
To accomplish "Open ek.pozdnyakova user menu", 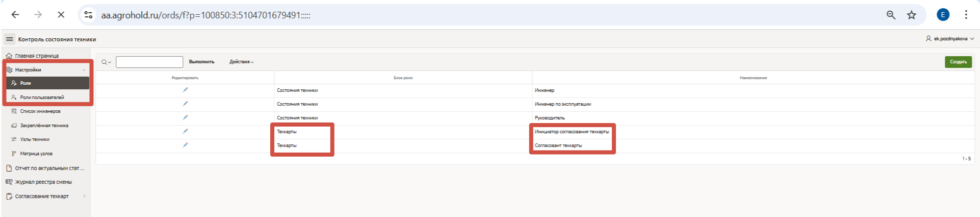I will 949,39.
